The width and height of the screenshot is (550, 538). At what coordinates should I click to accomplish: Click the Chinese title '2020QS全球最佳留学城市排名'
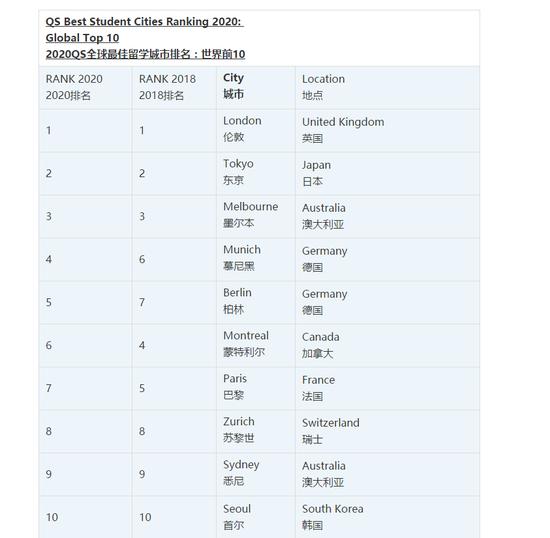coord(145,54)
